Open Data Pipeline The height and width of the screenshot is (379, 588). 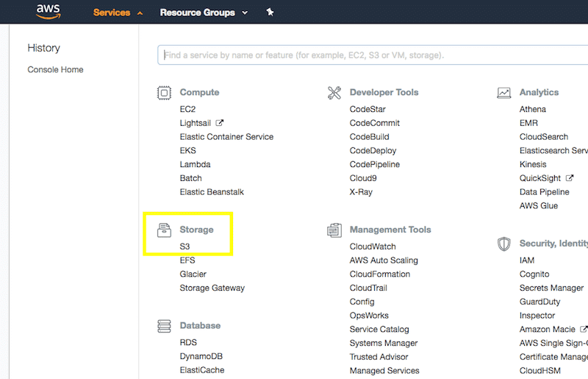pos(544,192)
